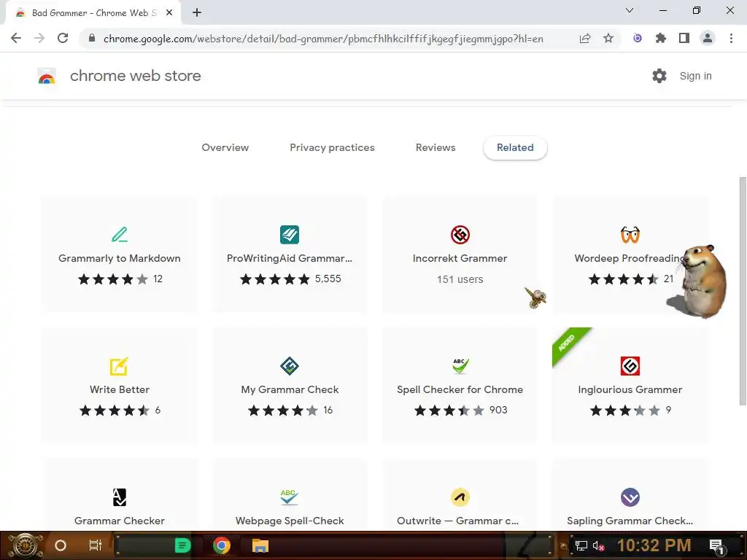Bookmark this page with the star icon
The height and width of the screenshot is (560, 747).
tap(608, 39)
